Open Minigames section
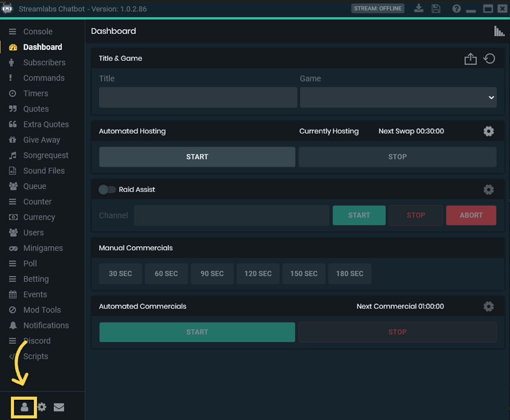 pyautogui.click(x=43, y=248)
